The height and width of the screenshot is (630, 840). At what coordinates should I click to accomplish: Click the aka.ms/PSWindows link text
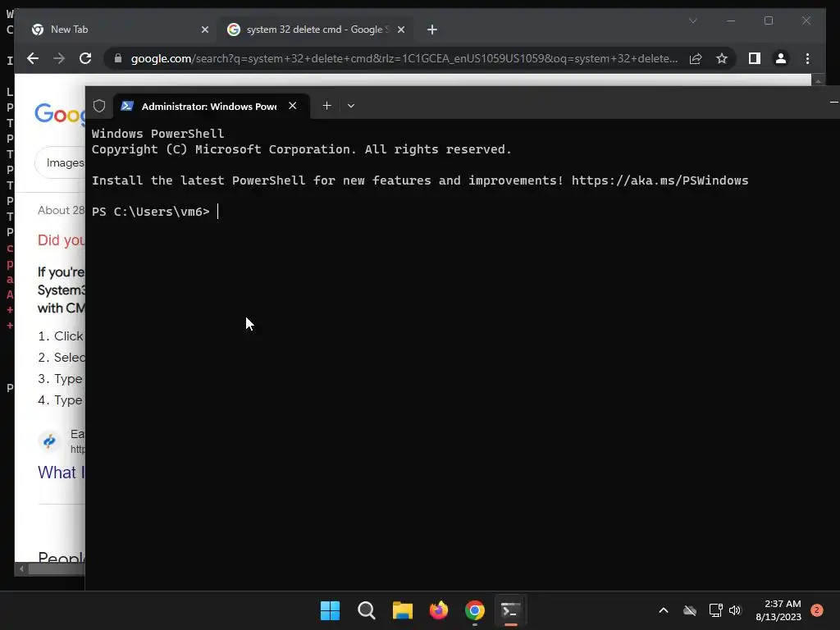coord(660,180)
